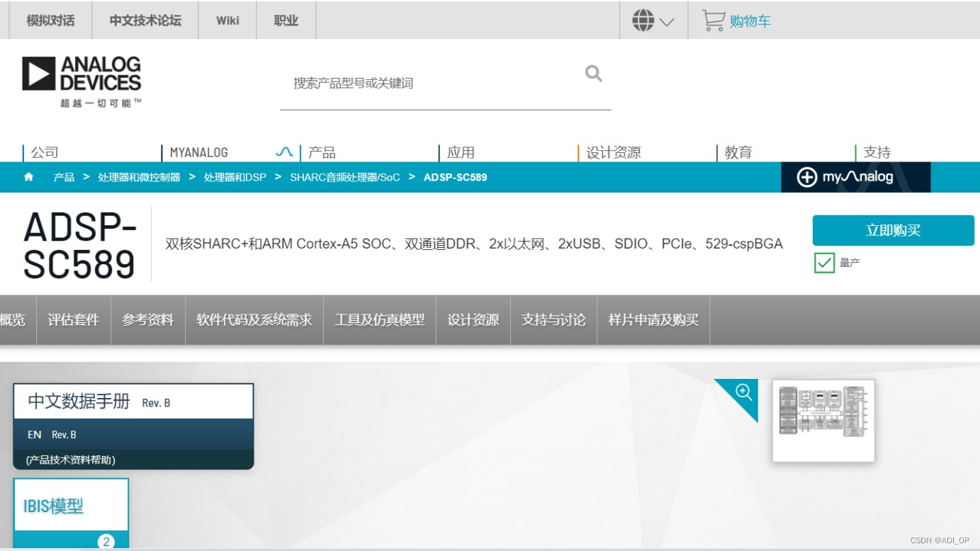This screenshot has width=980, height=551.
Task: Click the 产品技术资料帮助 link
Action: pyautogui.click(x=71, y=460)
